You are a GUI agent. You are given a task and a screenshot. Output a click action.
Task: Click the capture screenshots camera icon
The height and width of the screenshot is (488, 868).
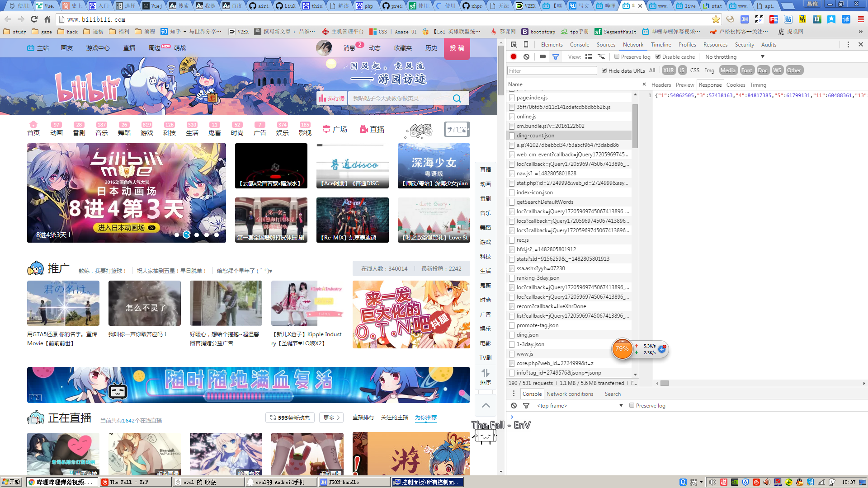coord(543,56)
